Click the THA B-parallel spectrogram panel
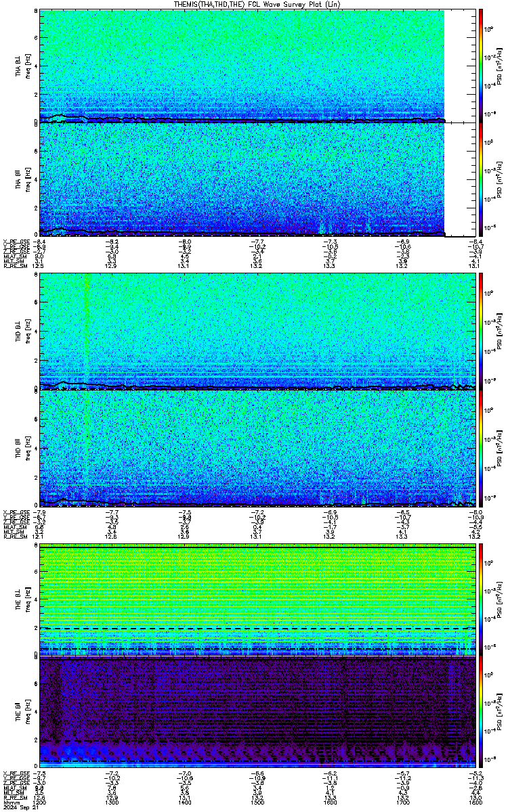Viewport: 508px width, 812px height. (258, 179)
